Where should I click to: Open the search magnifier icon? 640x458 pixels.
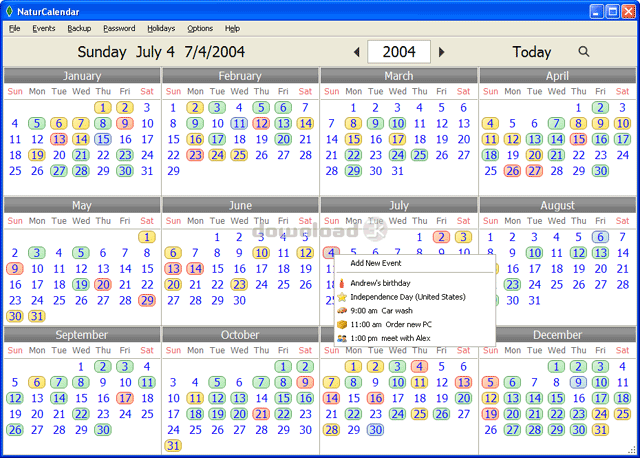pyautogui.click(x=584, y=51)
